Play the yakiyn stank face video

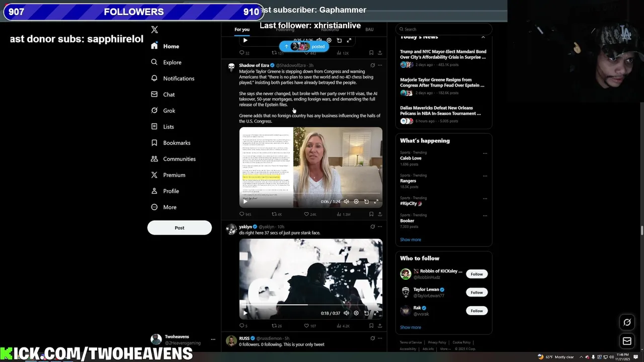point(245,313)
